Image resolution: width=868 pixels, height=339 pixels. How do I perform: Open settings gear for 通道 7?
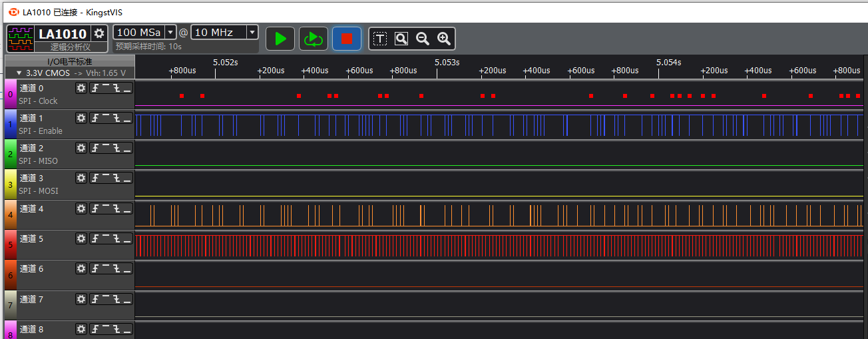click(81, 299)
